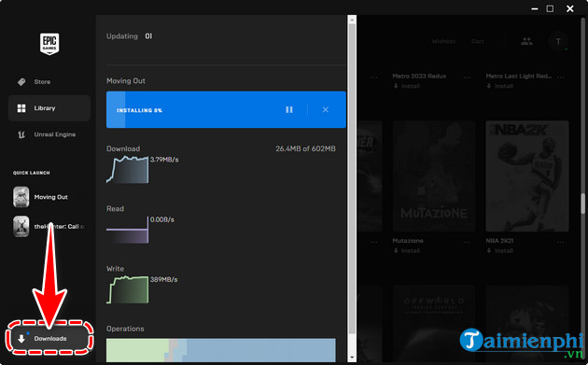
Task: Click the Epic Games logo
Action: tap(49, 44)
